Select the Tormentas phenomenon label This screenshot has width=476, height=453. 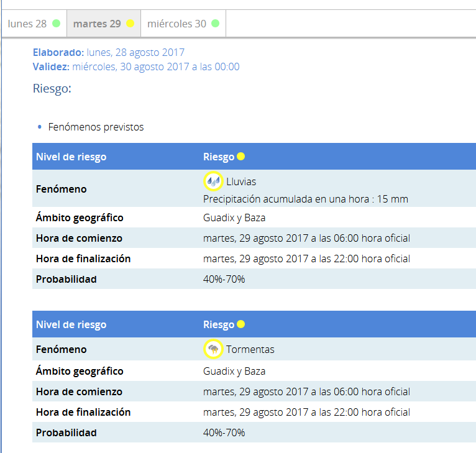(250, 349)
